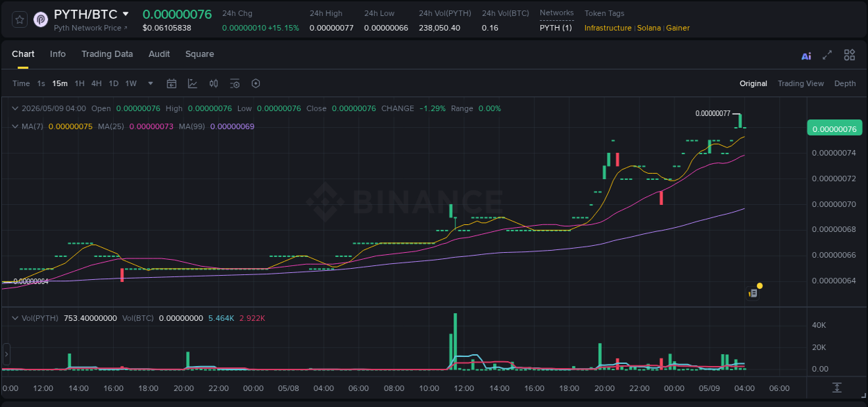
Task: Open the hexagon chart settings icon
Action: pyautogui.click(x=256, y=83)
